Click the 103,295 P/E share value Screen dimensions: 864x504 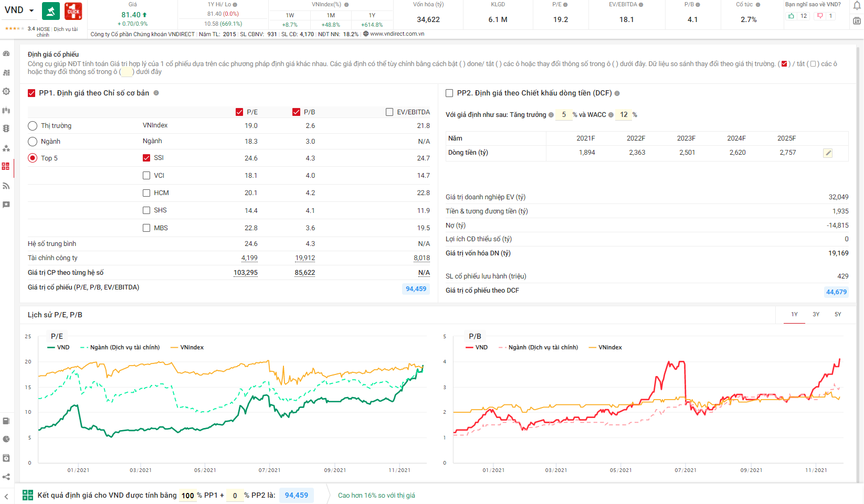pos(246,273)
